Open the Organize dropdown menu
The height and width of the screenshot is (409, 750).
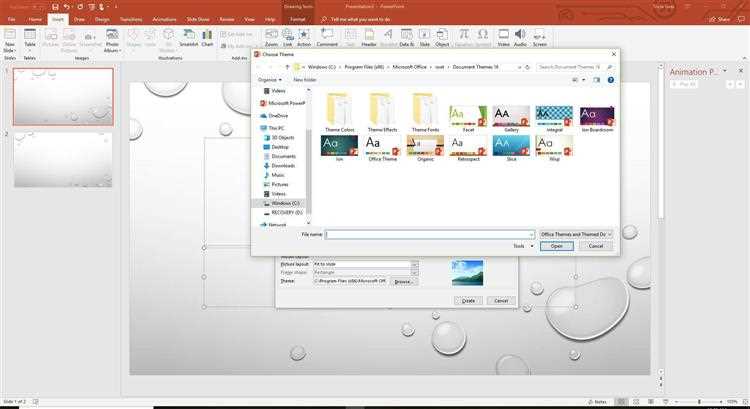pyautogui.click(x=269, y=79)
